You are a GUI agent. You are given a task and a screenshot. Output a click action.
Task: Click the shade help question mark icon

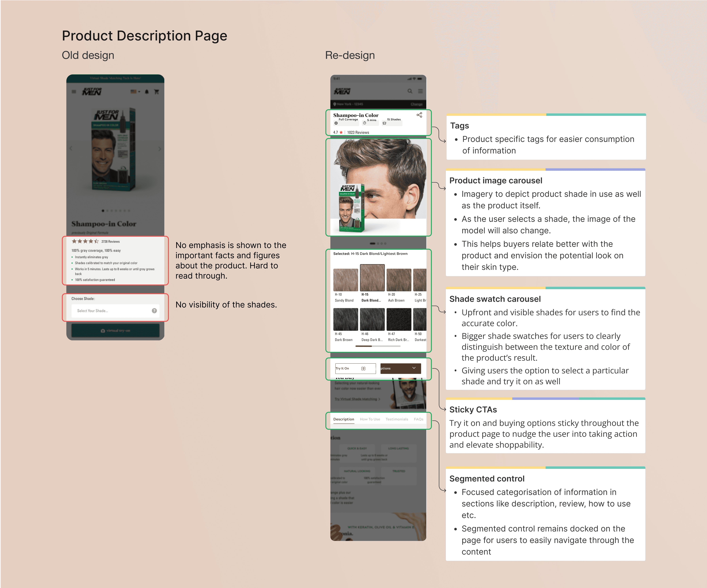(x=154, y=311)
